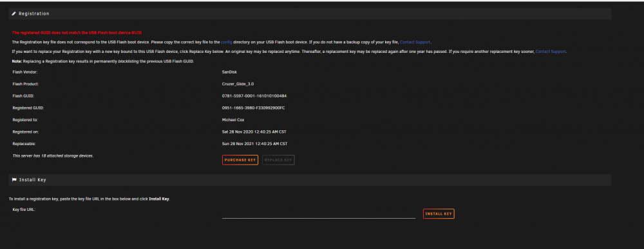Click the 'Replaceable:' label
This screenshot has width=644, height=249.
pyautogui.click(x=24, y=144)
